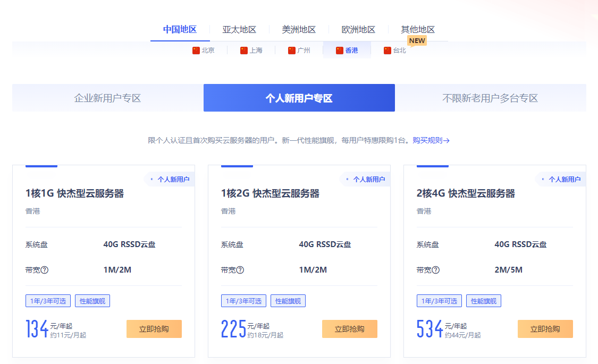Open the 美洲地区 region tab
598x364 pixels.
(299, 30)
